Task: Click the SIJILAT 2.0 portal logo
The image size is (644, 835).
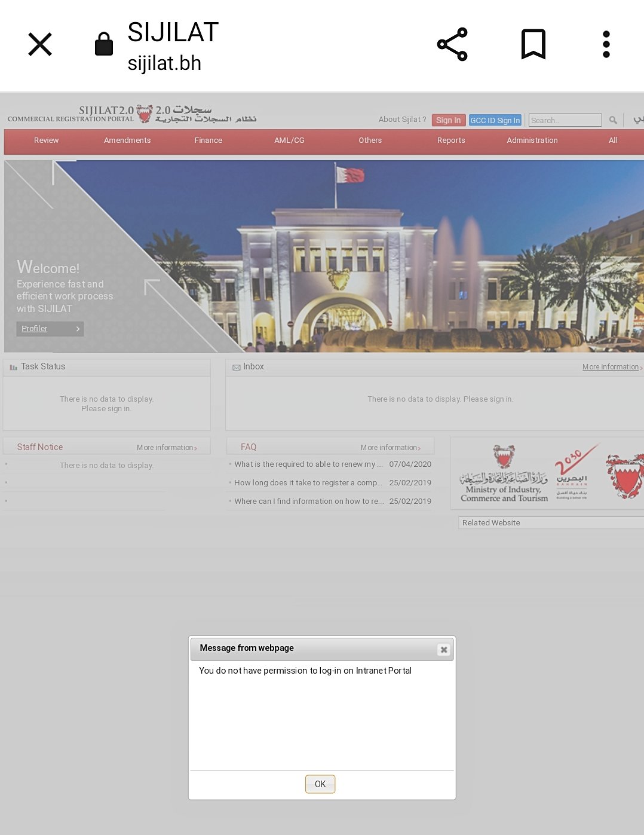Action: pyautogui.click(x=132, y=114)
